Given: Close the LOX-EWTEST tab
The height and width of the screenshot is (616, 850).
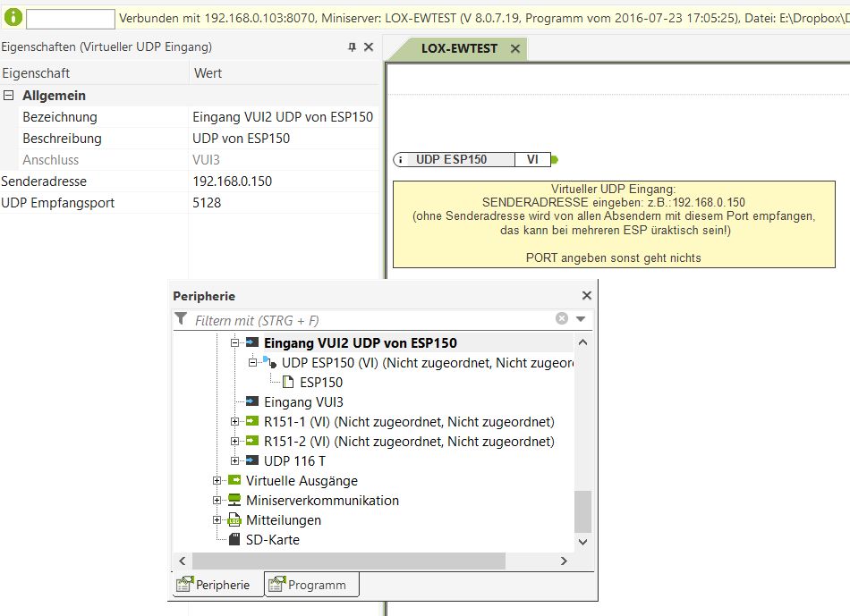Looking at the screenshot, I should (515, 49).
